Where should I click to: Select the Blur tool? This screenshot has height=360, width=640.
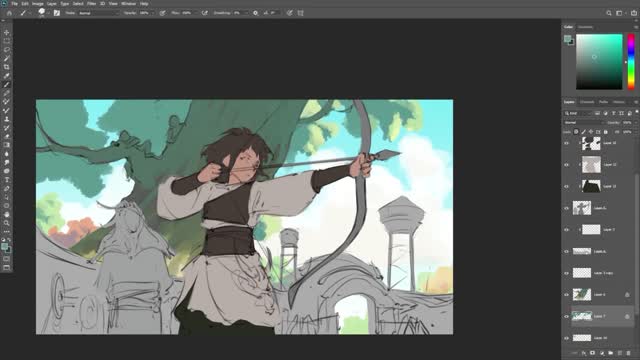pos(7,154)
